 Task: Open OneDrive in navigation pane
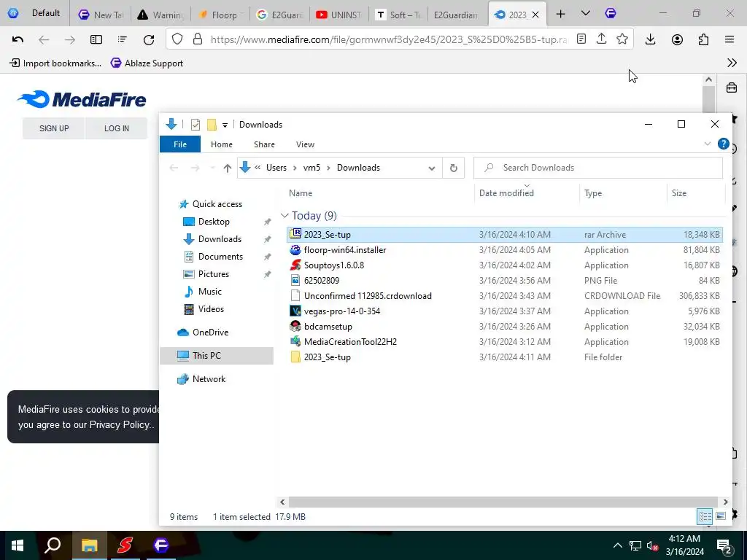(x=203, y=332)
